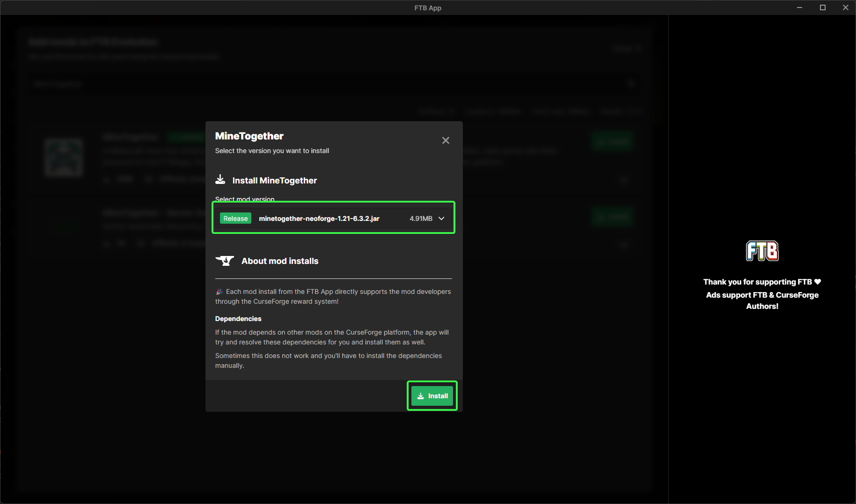Click the anvil icon beside About mod installs
The height and width of the screenshot is (504, 856).
tap(225, 261)
